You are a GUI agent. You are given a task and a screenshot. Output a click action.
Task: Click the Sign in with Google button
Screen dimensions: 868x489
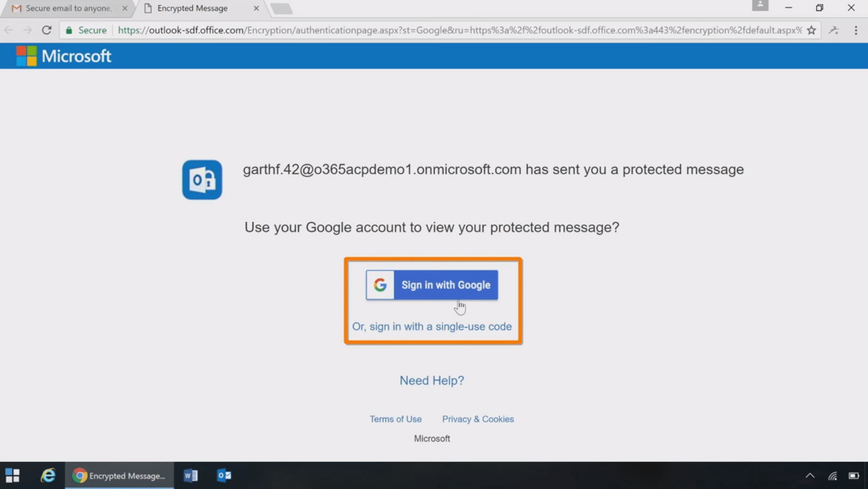[x=432, y=285]
